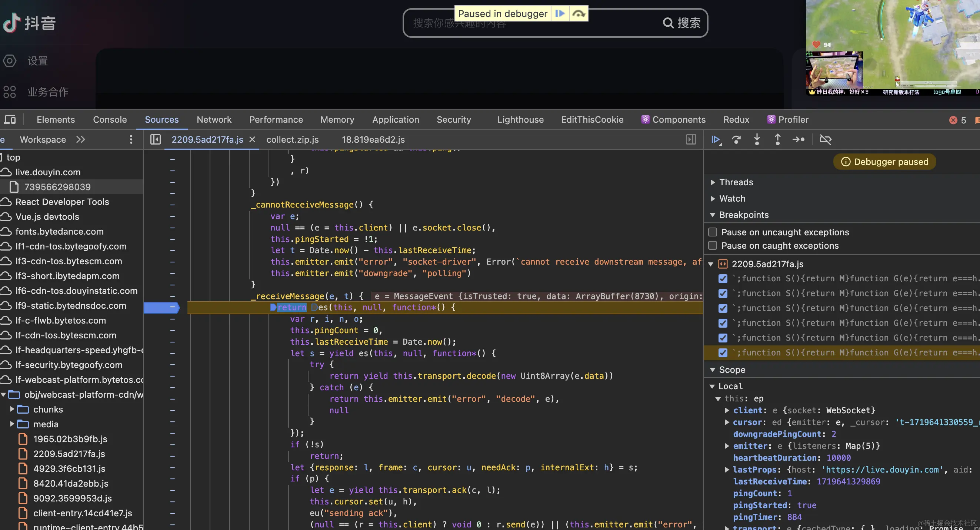Uncheck the highlighted sixth breakpoint
The width and height of the screenshot is (980, 530).
tap(723, 353)
